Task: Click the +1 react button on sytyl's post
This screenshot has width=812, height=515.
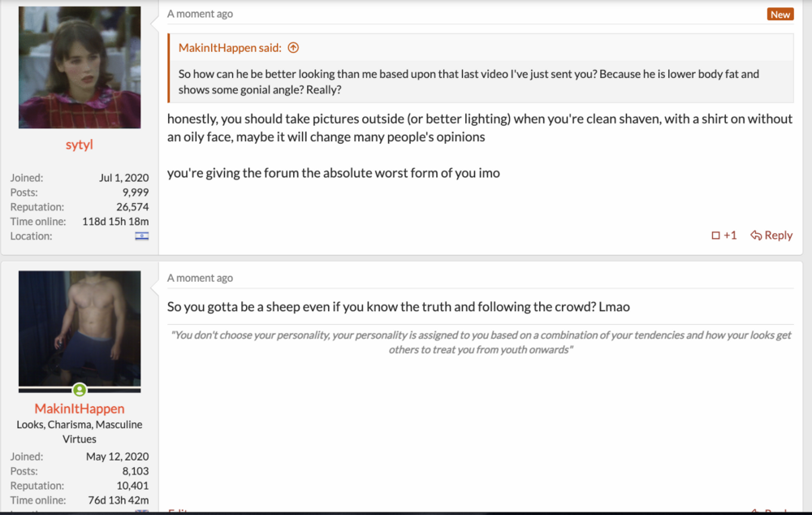Action: (723, 235)
